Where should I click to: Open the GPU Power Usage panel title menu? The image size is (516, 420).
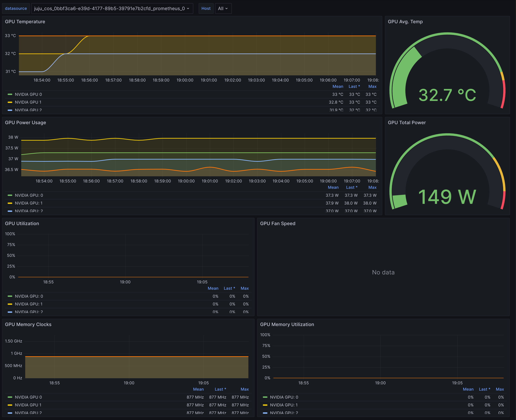(25, 122)
